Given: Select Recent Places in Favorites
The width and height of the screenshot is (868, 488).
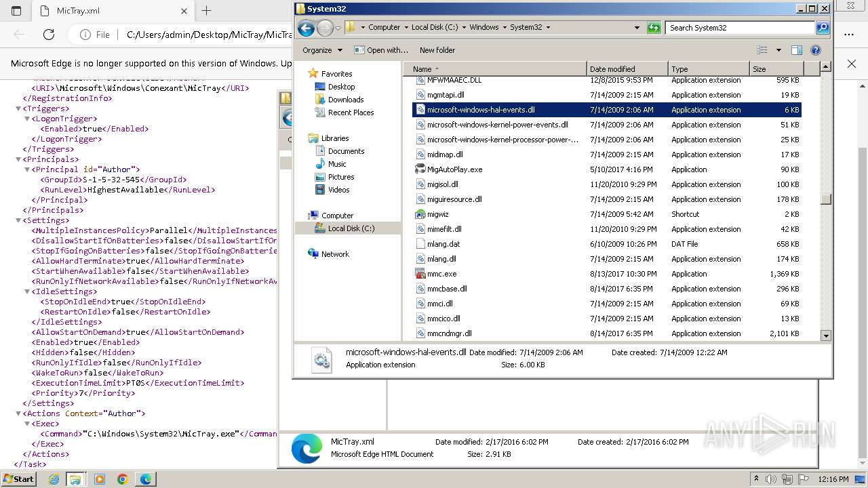Looking at the screenshot, I should coord(351,113).
